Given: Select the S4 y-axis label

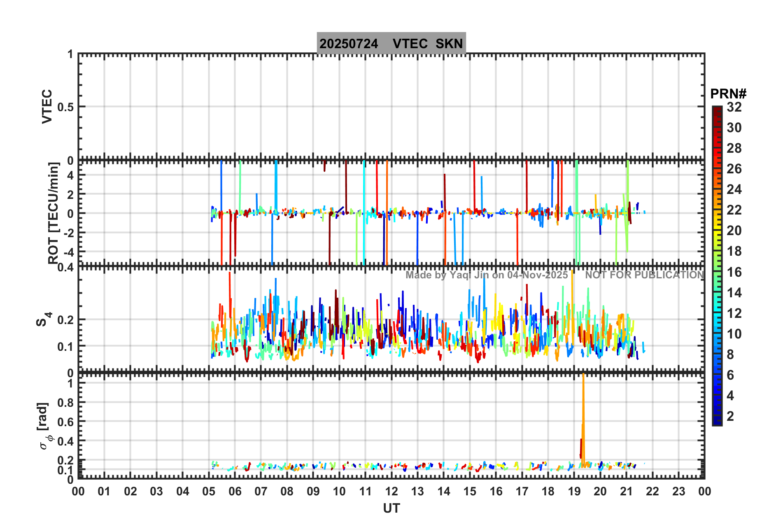Looking at the screenshot, I should point(44,319).
